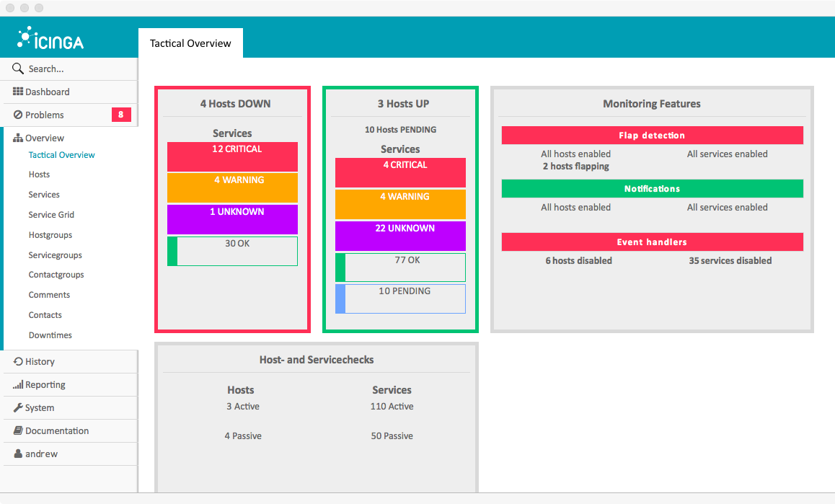Click the System wrench icon
The image size is (835, 504).
pos(18,407)
